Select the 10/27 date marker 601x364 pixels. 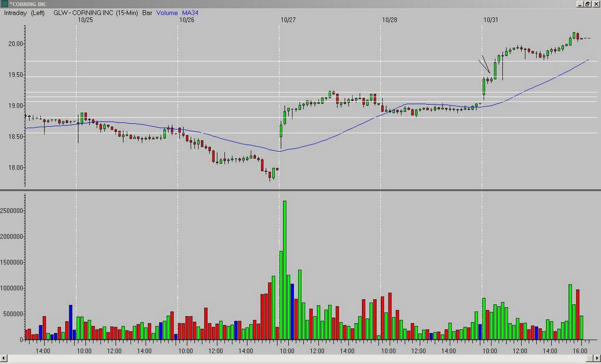point(288,20)
